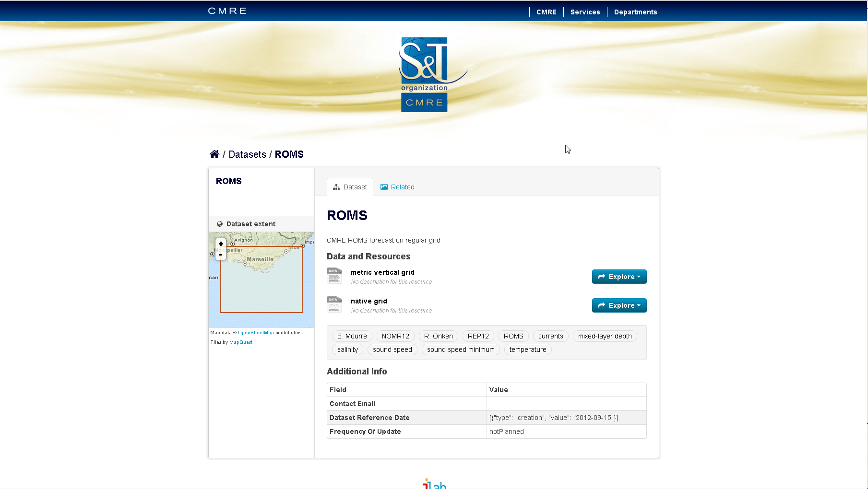
Task: Click the native grid data file icon
Action: coord(334,305)
